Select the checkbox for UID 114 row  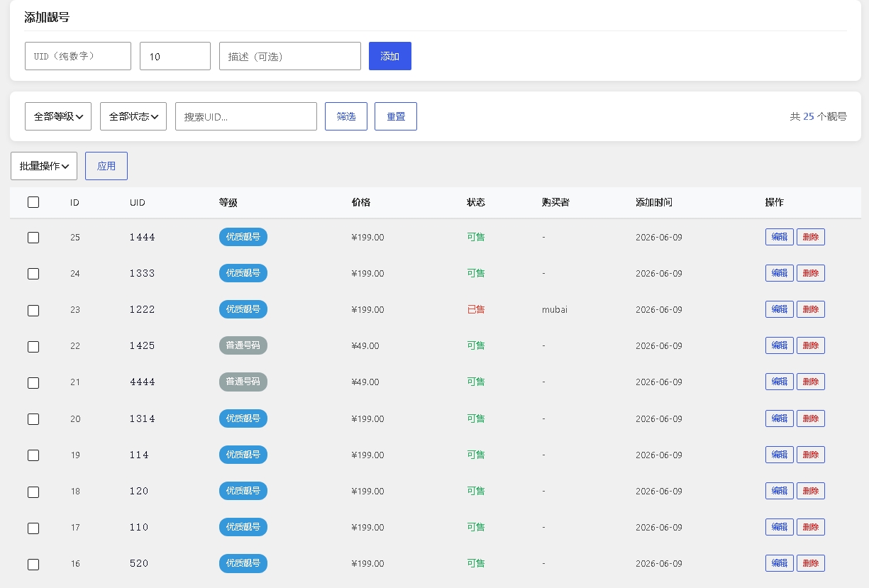point(33,455)
